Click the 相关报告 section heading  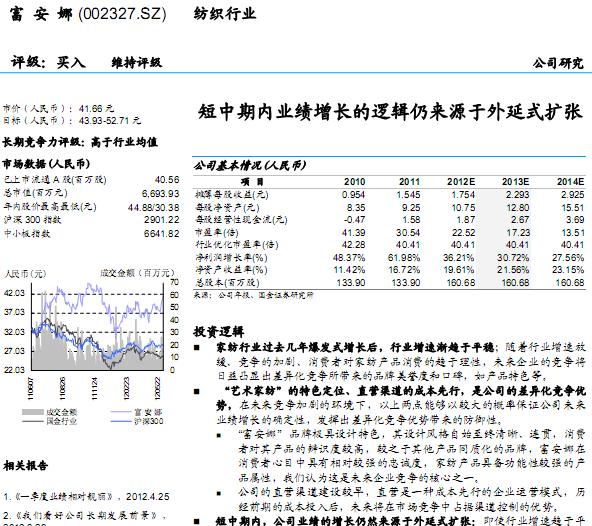[x=26, y=466]
